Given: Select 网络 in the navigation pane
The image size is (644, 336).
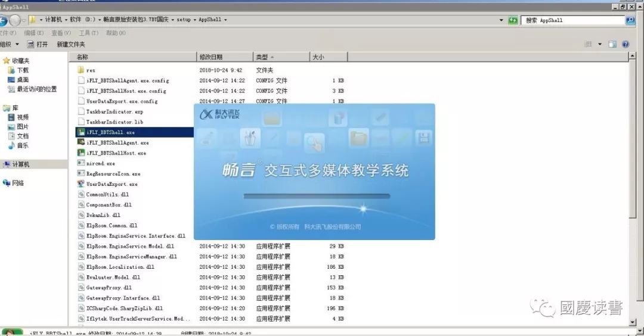Looking at the screenshot, I should pyautogui.click(x=18, y=183).
